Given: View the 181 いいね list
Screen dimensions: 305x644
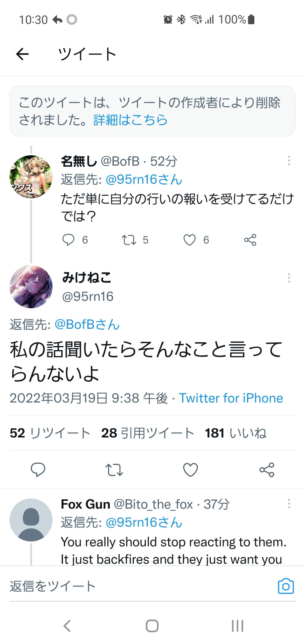Looking at the screenshot, I should pos(236,433).
